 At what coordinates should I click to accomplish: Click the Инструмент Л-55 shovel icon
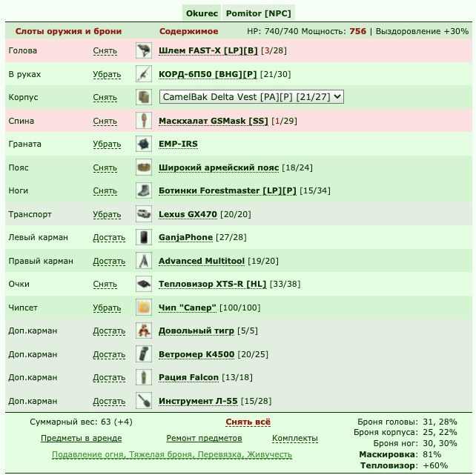click(144, 401)
